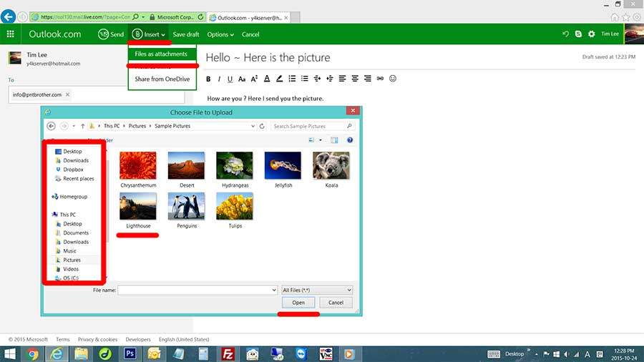The width and height of the screenshot is (644, 362).
Task: Click the help icon in file dialog
Action: click(349, 140)
